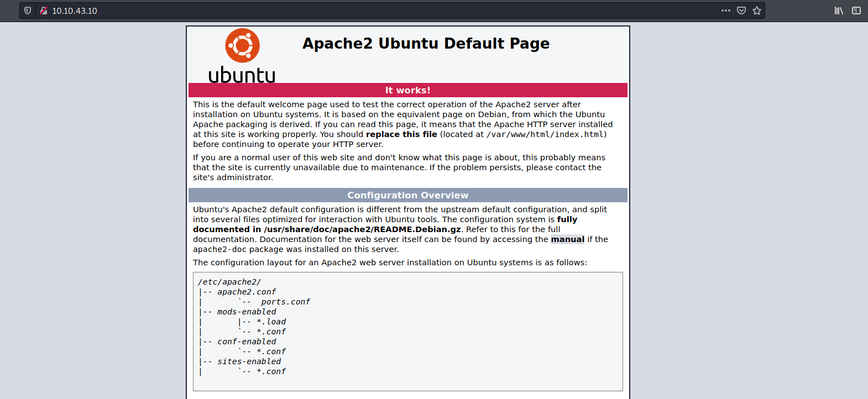
Task: Click the Save to Pocket icon
Action: 741,11
